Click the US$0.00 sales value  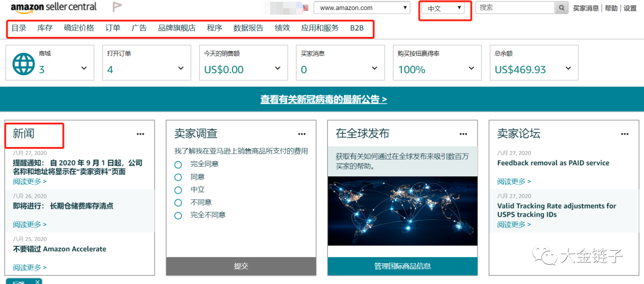[x=224, y=70]
